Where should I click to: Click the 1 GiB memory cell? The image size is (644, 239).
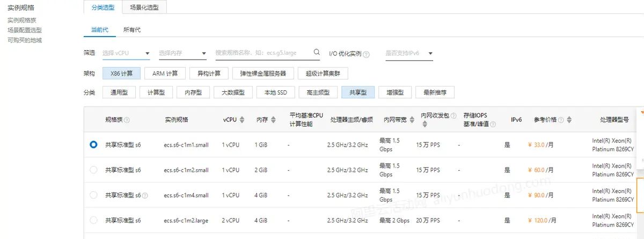tap(261, 145)
